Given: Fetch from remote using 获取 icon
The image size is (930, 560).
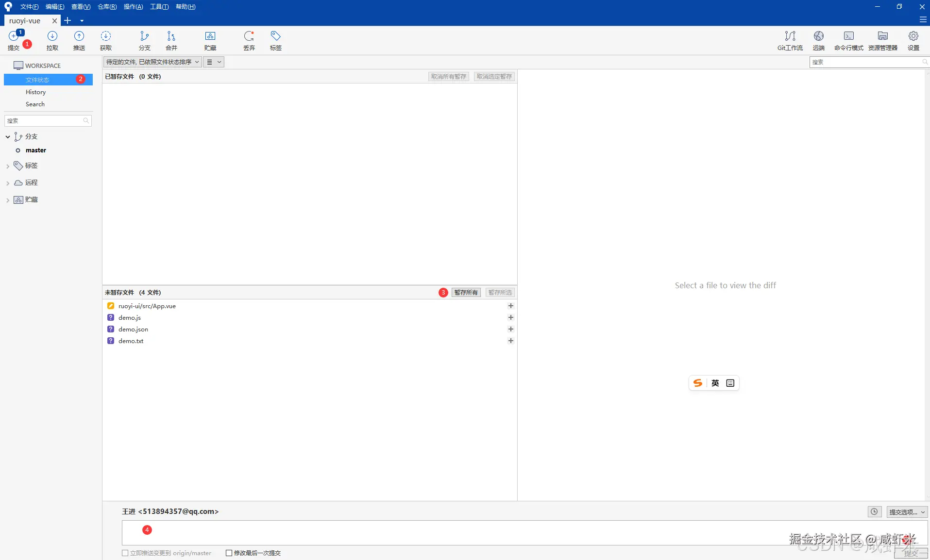Looking at the screenshot, I should [106, 40].
